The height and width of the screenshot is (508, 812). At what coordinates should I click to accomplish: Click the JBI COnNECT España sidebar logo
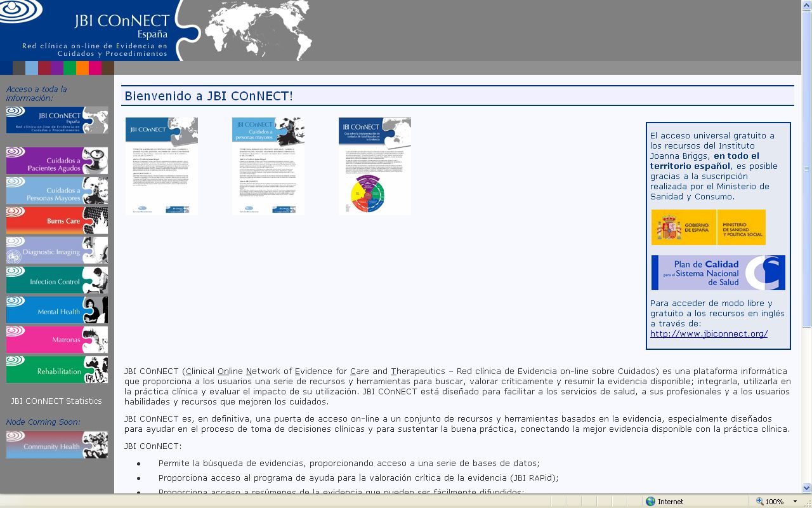(56, 120)
